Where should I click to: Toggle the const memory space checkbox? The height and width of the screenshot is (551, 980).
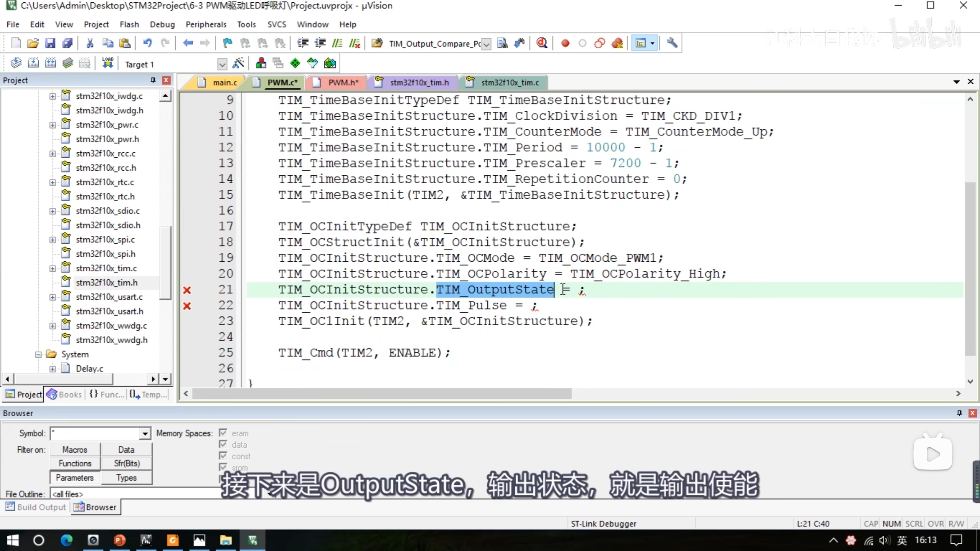[x=223, y=456]
